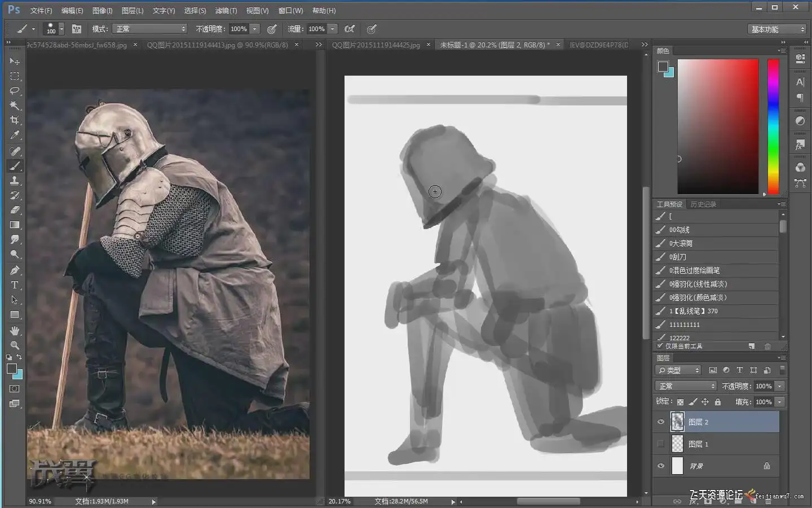This screenshot has height=508, width=812.
Task: Click the rainbow hue slider bar
Action: [773, 126]
